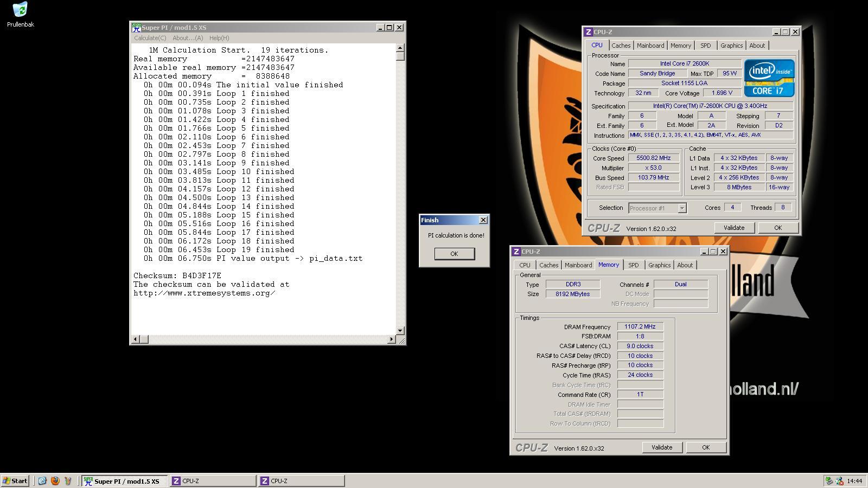This screenshot has width=868, height=488.
Task: Launch Firefox from quick launch
Action: click(x=55, y=481)
